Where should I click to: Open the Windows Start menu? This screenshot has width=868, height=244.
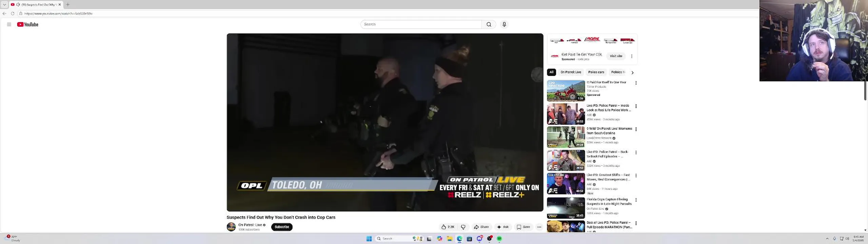coord(369,239)
